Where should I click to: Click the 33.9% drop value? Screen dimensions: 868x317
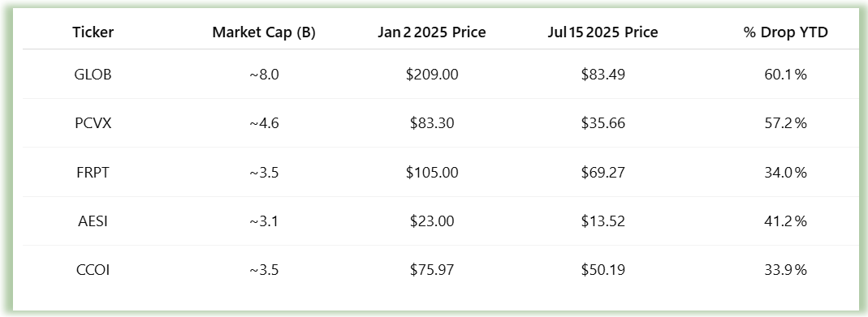[785, 270]
